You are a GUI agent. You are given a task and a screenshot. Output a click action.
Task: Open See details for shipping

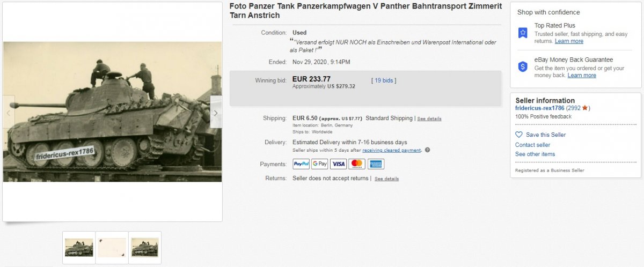(429, 118)
